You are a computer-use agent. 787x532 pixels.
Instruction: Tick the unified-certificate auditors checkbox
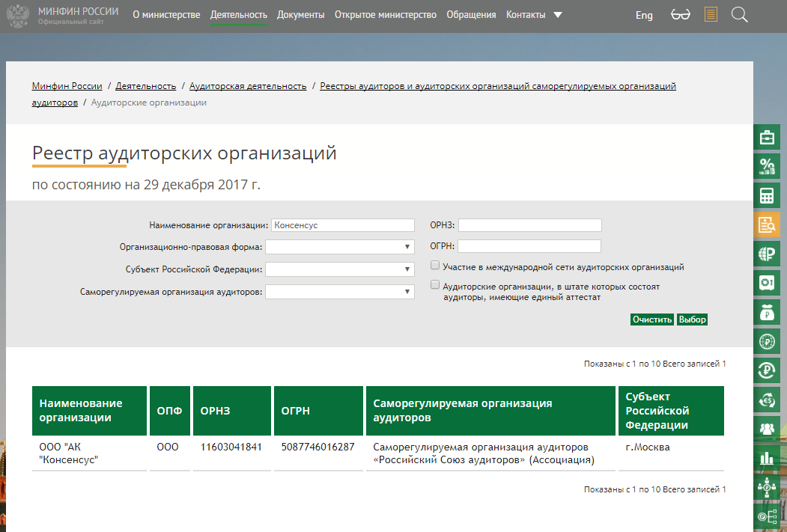tap(435, 285)
